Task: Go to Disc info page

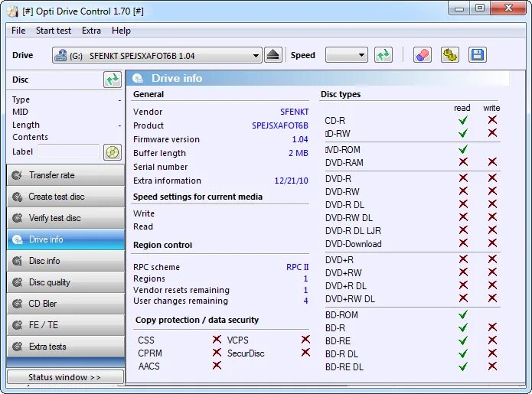Action: pos(66,261)
